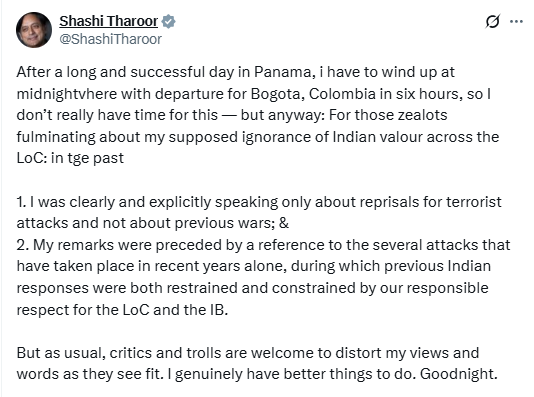This screenshot has width=534, height=397.
Task: Open the three-dot more options menu
Action: (516, 21)
